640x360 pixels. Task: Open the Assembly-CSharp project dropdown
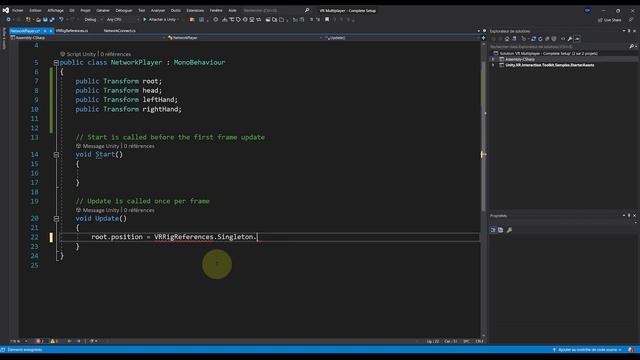pyautogui.click(x=88, y=38)
